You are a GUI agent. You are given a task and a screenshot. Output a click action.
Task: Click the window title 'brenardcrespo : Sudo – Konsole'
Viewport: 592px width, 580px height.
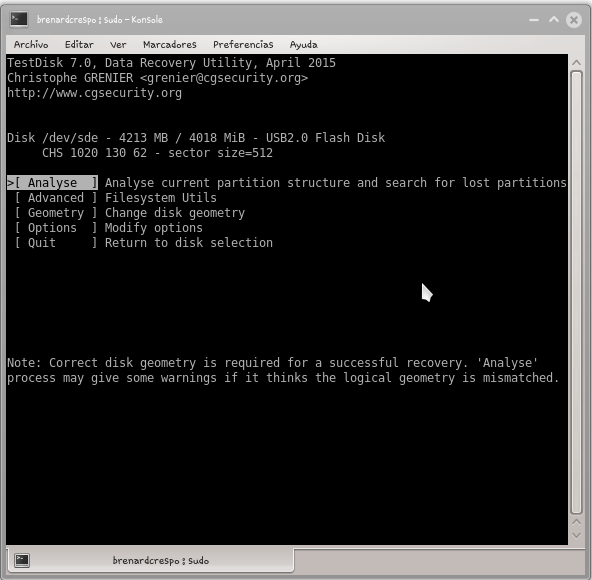(100, 20)
